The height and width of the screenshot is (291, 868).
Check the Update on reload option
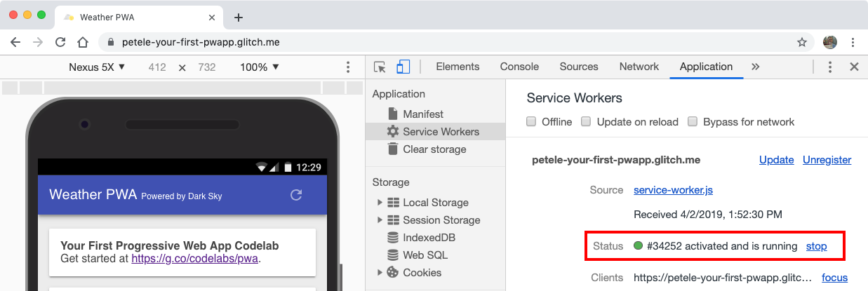tap(587, 122)
